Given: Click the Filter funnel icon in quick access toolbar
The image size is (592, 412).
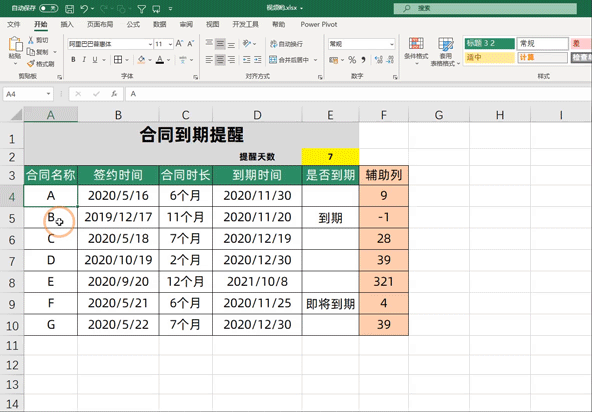Looking at the screenshot, I should coord(142,9).
